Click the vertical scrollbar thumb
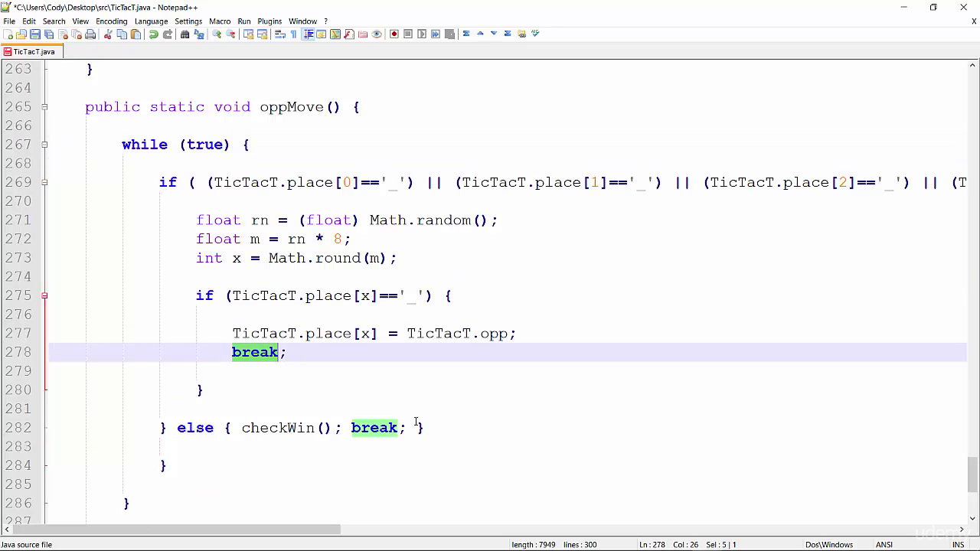The image size is (980, 551). pyautogui.click(x=972, y=474)
